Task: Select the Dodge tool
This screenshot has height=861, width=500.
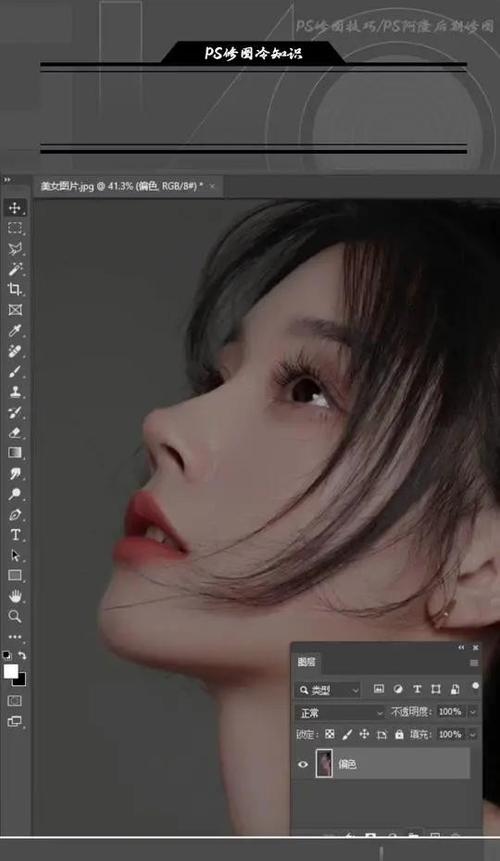Action: pos(15,494)
